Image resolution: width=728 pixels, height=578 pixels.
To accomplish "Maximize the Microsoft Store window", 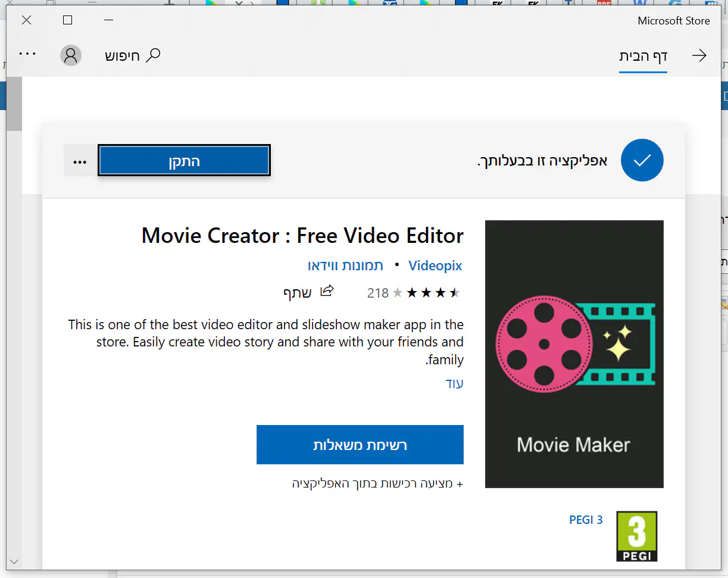I will pos(67,20).
